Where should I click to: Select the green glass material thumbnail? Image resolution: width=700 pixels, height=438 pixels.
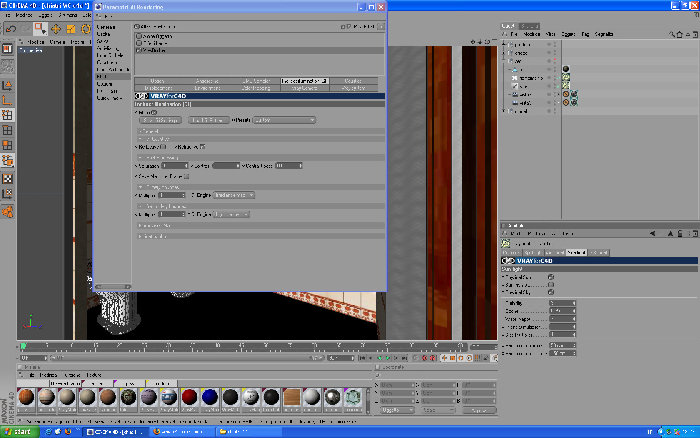pos(353,397)
